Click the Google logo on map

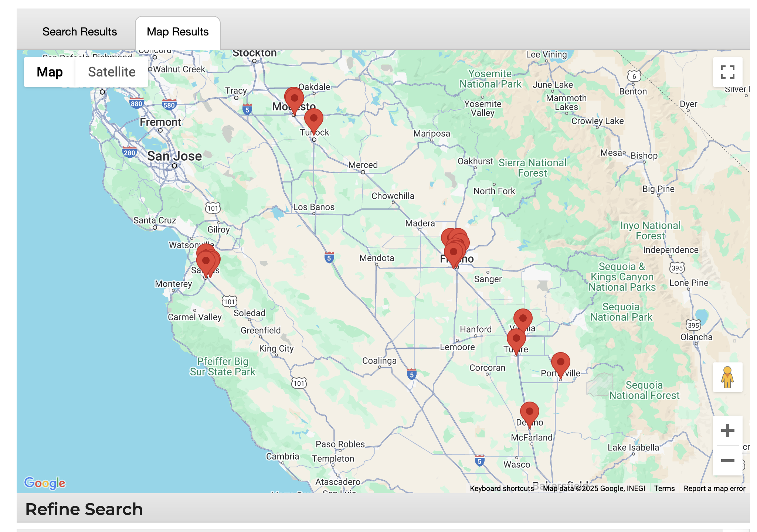(x=45, y=483)
